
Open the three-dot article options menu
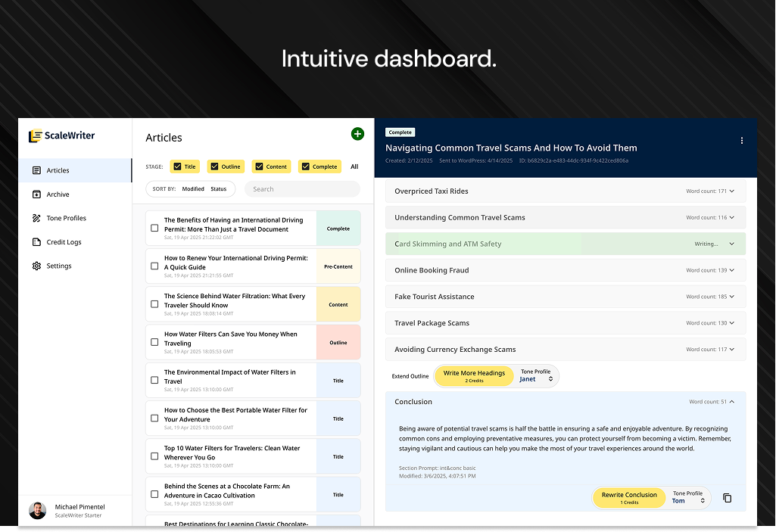pyautogui.click(x=741, y=141)
